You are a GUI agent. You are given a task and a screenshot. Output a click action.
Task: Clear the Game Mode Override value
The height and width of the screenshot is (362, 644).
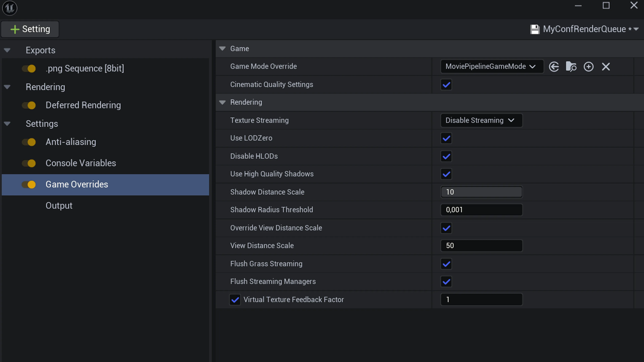click(606, 67)
